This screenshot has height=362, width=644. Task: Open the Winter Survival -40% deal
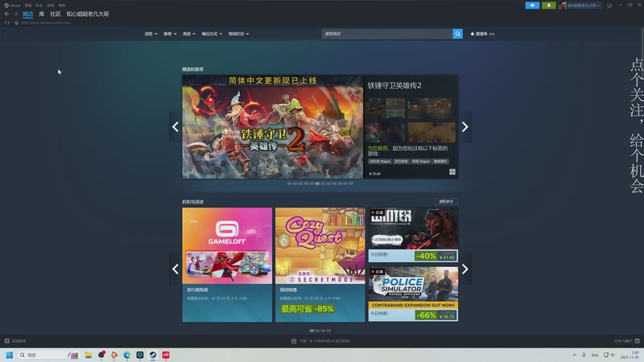click(x=413, y=235)
